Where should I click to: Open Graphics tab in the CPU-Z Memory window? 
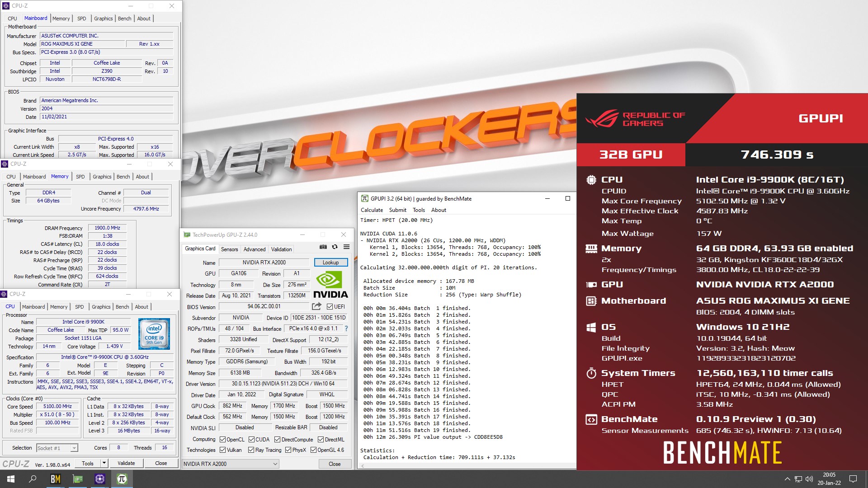tap(102, 177)
